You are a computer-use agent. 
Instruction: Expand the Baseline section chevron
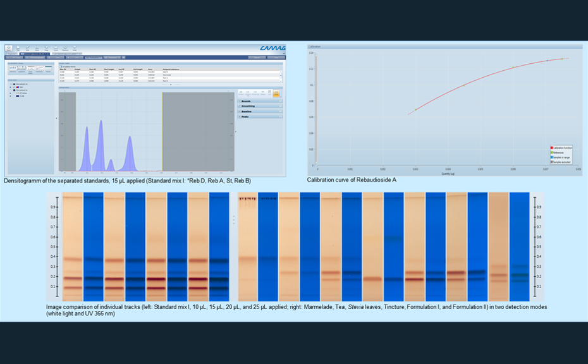coord(280,111)
